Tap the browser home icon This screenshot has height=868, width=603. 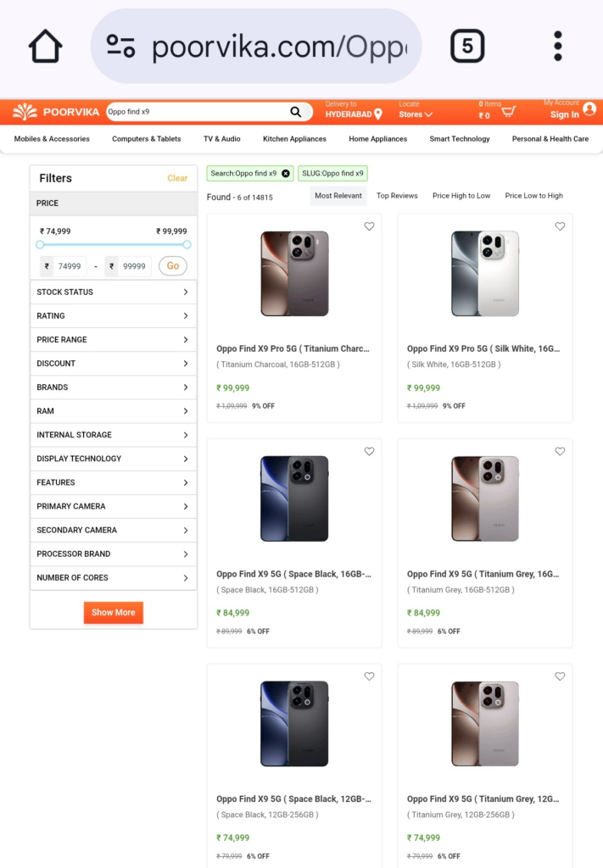click(45, 47)
